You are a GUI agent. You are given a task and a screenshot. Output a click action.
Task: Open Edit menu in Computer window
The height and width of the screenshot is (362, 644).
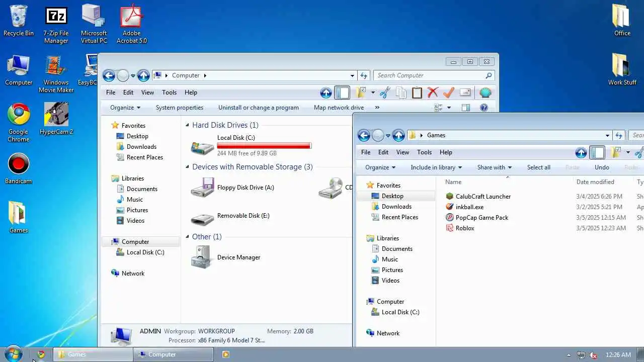pos(128,93)
